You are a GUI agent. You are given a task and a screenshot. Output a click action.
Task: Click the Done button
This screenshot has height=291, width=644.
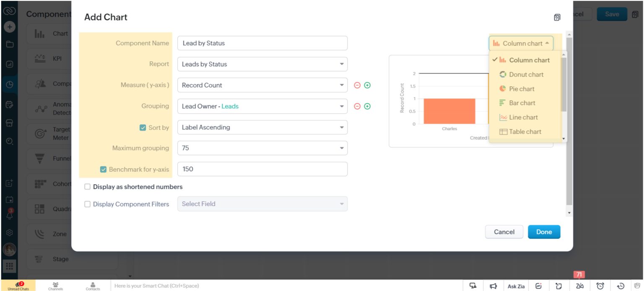click(544, 232)
